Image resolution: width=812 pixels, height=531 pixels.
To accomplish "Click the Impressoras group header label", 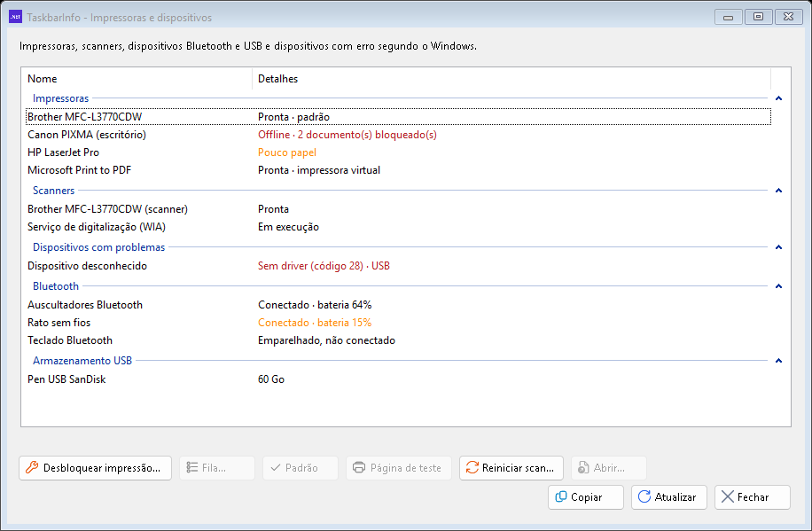I will 60,98.
